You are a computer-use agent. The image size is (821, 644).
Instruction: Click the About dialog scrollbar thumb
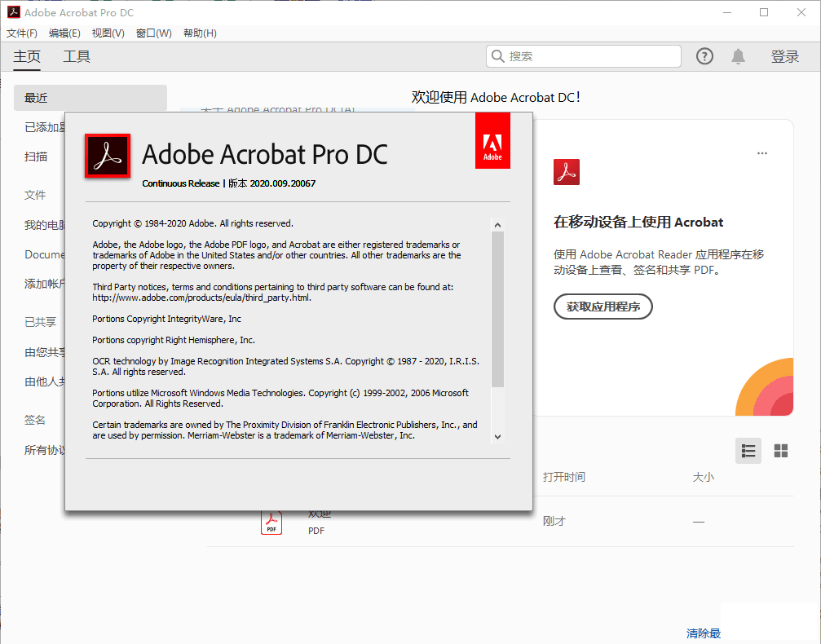497,310
